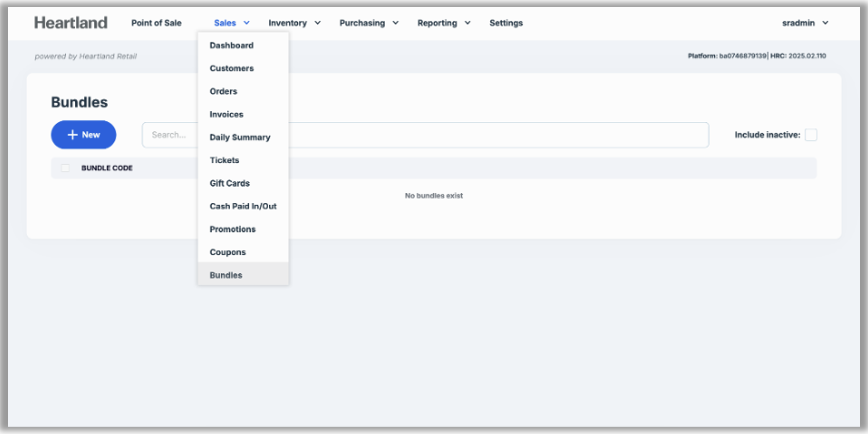Go to Point of Sale

coord(156,23)
